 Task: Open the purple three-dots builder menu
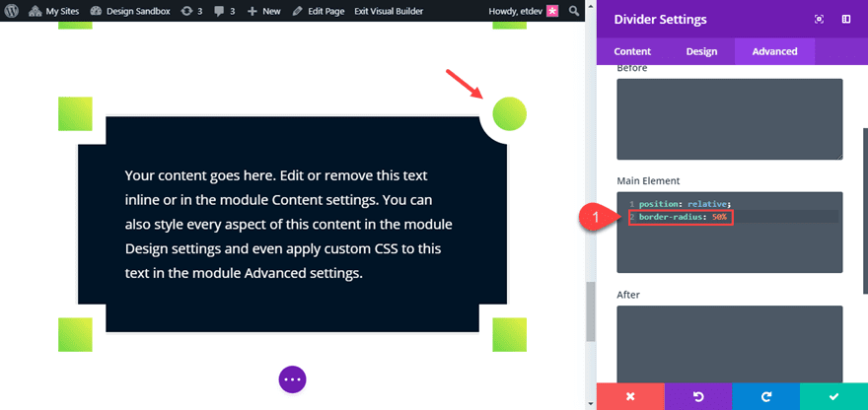coord(292,379)
